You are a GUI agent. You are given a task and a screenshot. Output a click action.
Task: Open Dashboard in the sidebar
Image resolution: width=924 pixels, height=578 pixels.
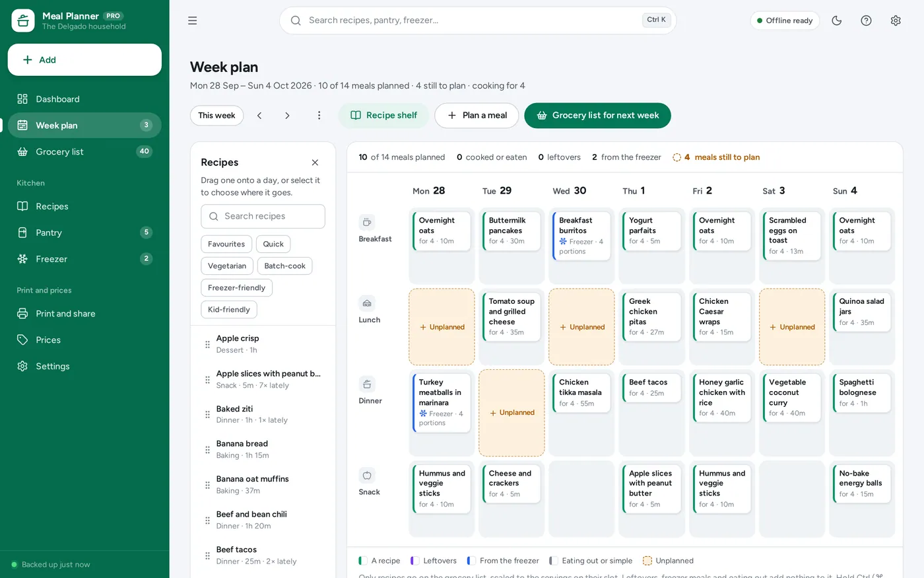pyautogui.click(x=84, y=99)
